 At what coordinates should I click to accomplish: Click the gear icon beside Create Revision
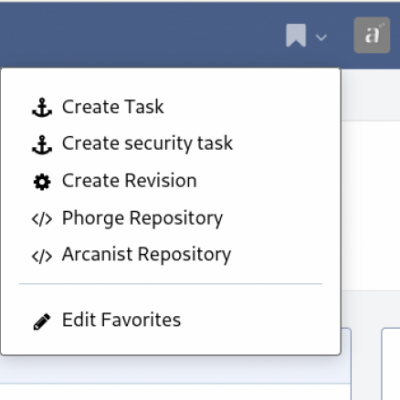(x=42, y=182)
